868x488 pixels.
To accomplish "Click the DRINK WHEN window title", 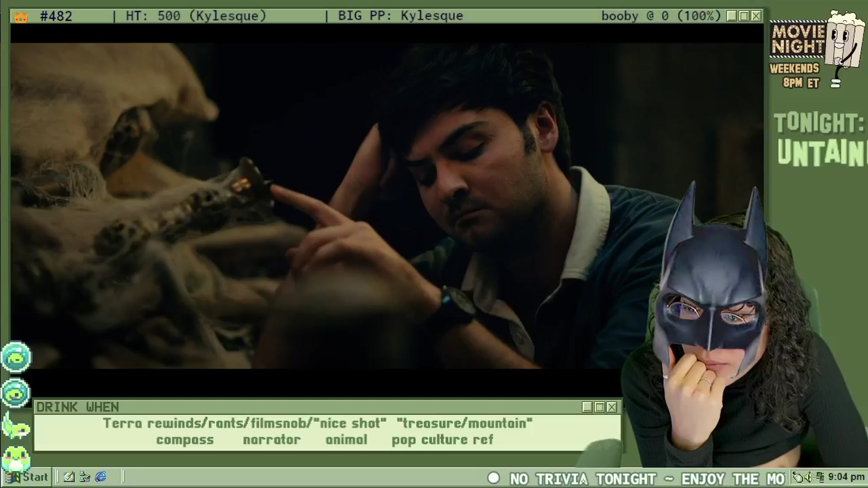I will click(78, 407).
